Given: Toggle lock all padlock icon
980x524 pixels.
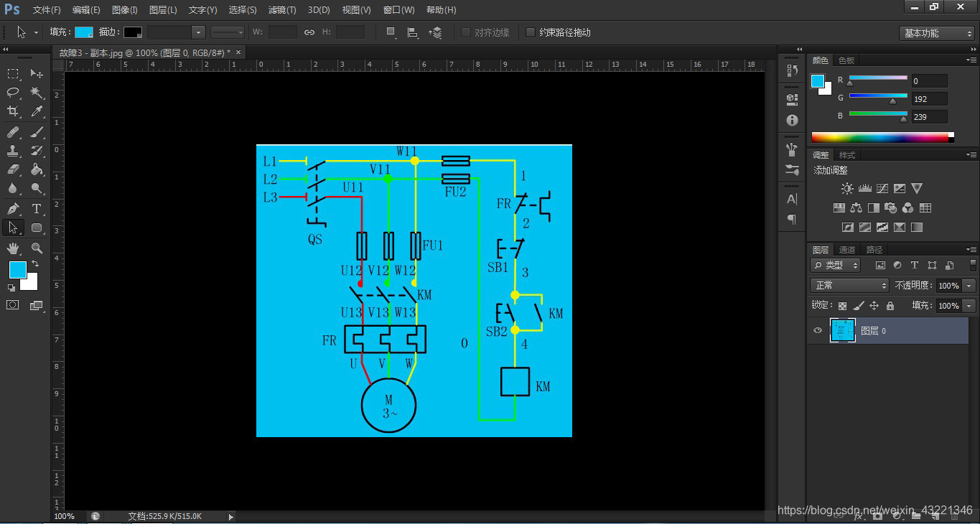Looking at the screenshot, I should coord(890,306).
